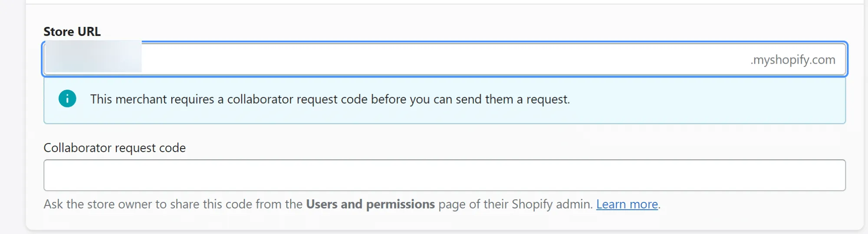The height and width of the screenshot is (234, 868).
Task: Click the Store URL label
Action: tap(72, 32)
